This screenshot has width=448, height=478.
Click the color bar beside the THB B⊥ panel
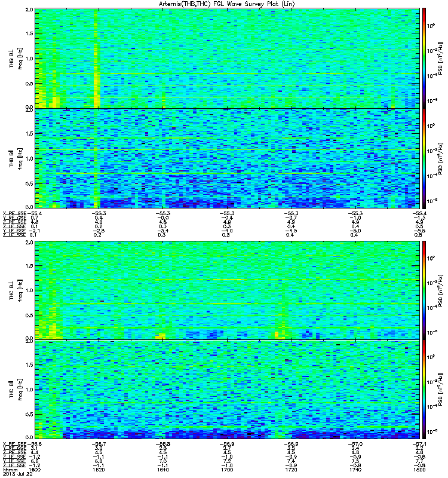[x=424, y=58]
